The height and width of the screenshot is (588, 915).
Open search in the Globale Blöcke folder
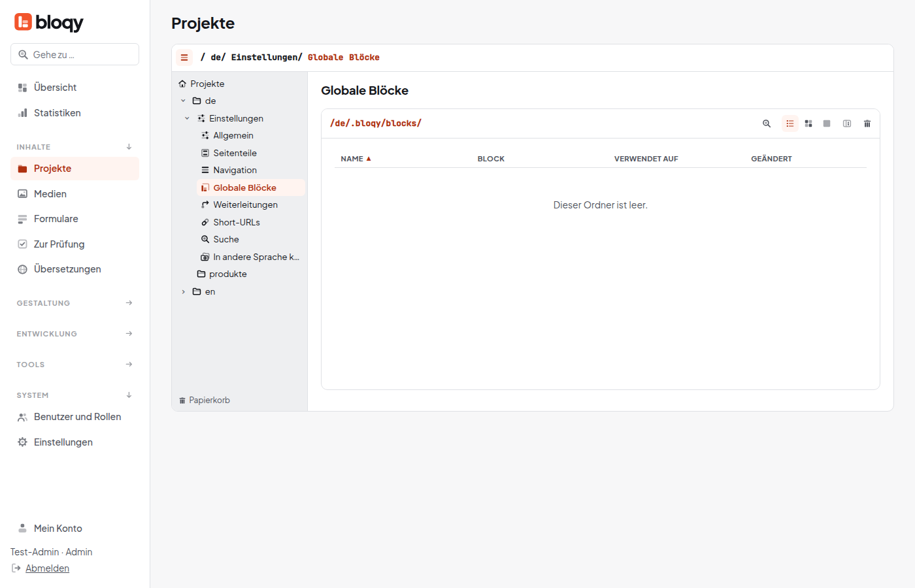(767, 123)
